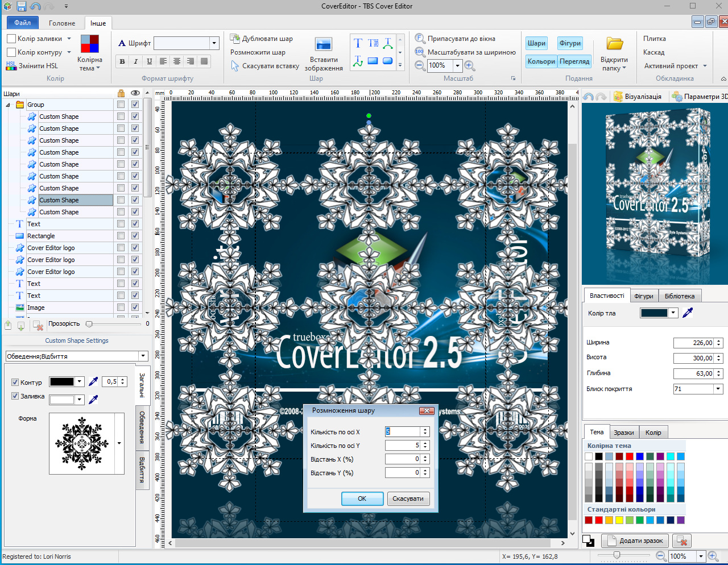
Task: Expand the Активний проект dropdown
Action: pos(705,66)
